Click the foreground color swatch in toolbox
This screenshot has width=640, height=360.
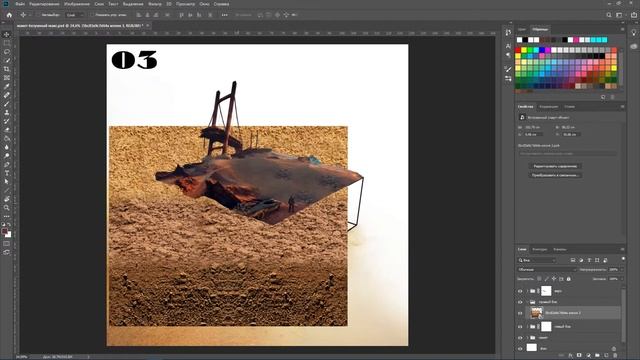click(5, 231)
